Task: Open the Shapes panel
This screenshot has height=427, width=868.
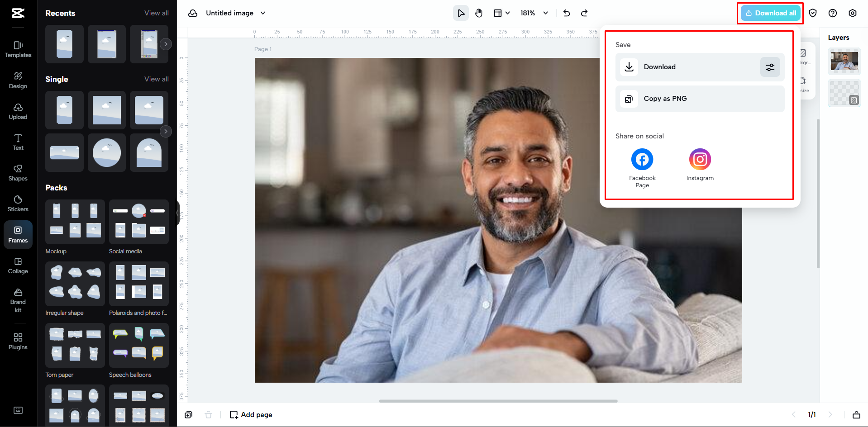Action: click(18, 172)
